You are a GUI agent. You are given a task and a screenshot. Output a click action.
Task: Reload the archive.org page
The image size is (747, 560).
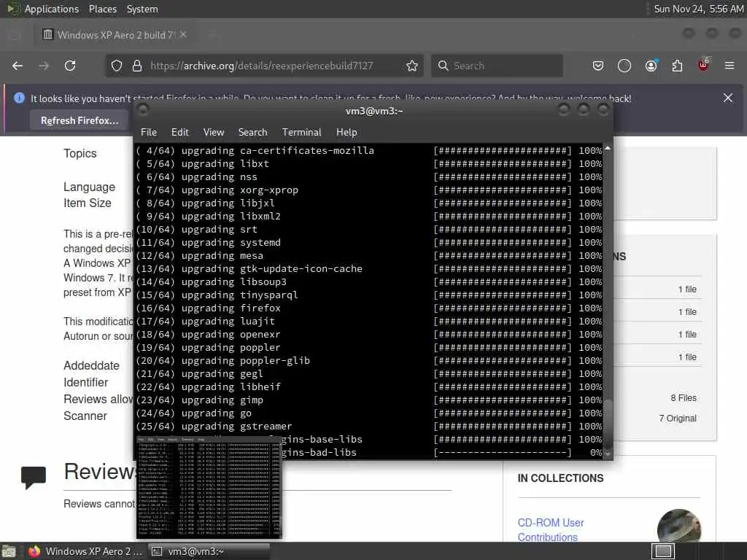70,66
